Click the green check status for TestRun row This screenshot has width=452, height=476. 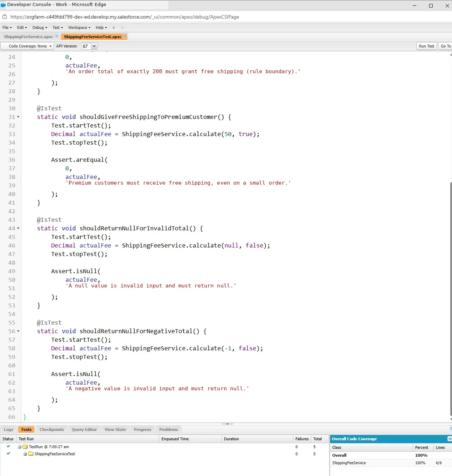[x=8, y=446]
